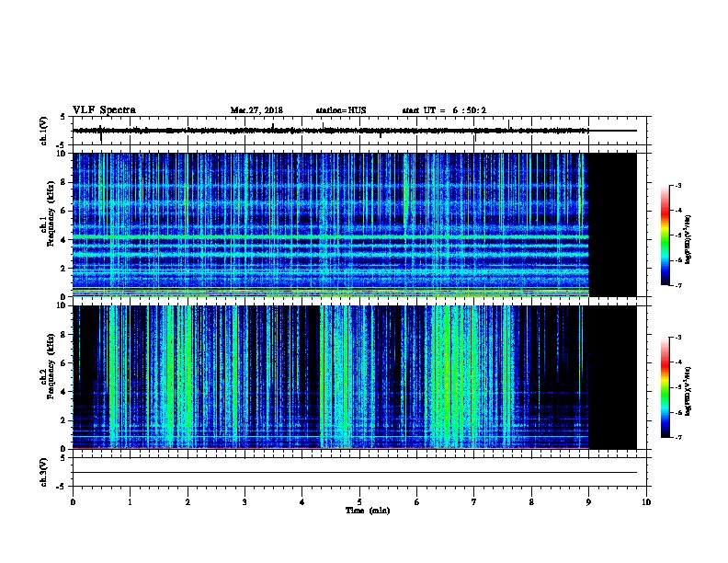The height and width of the screenshot is (563, 728).
Task: Click the time axis tick label "7"
Action: 474,502
